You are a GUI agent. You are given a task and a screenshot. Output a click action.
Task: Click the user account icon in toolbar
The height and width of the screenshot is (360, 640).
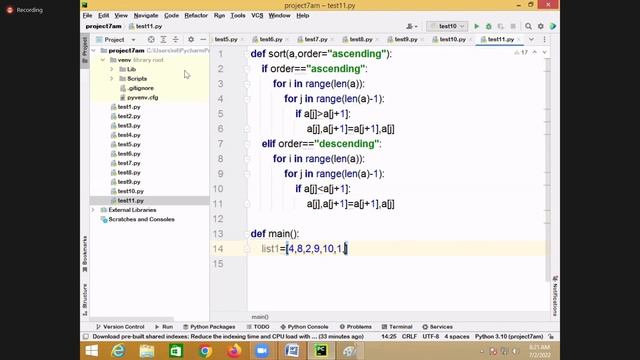412,26
